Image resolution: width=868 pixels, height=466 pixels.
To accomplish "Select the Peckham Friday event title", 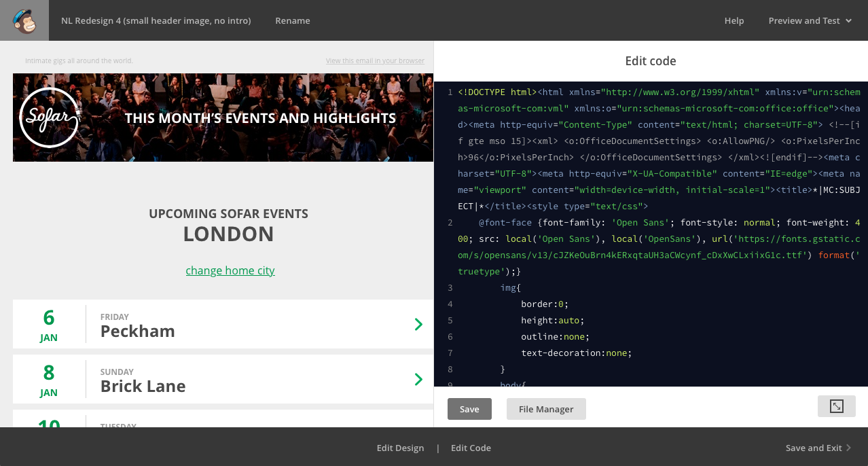I will click(138, 331).
